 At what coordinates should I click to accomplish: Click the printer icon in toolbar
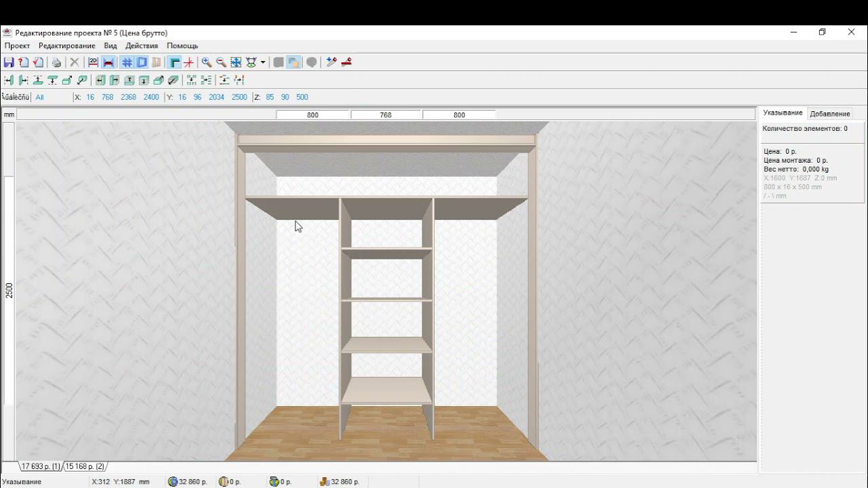56,62
